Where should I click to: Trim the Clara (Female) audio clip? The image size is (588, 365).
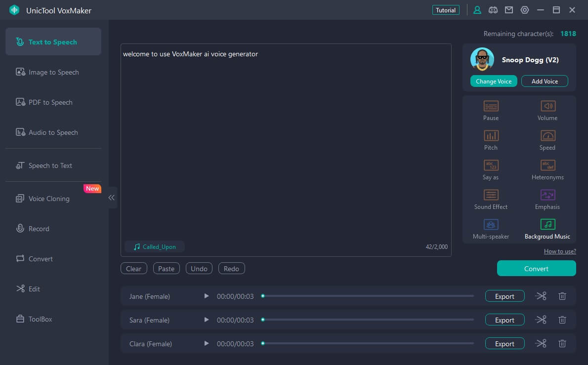pos(541,343)
